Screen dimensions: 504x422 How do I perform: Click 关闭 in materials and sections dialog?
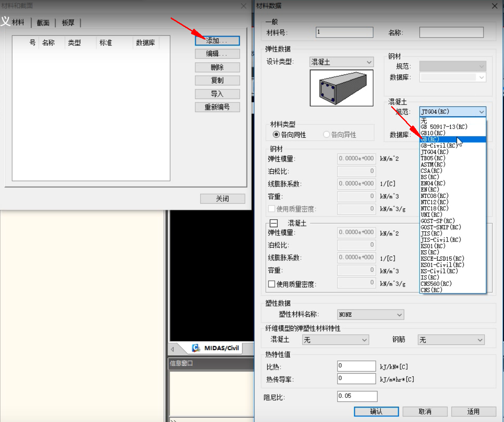tap(222, 199)
